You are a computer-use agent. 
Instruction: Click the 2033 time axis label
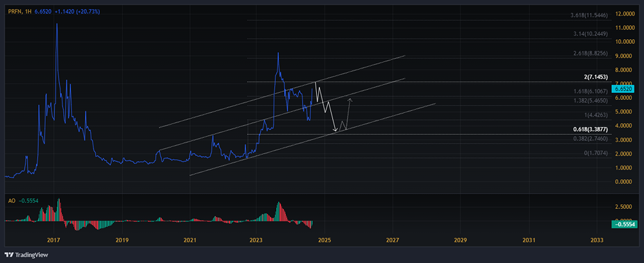click(x=596, y=239)
